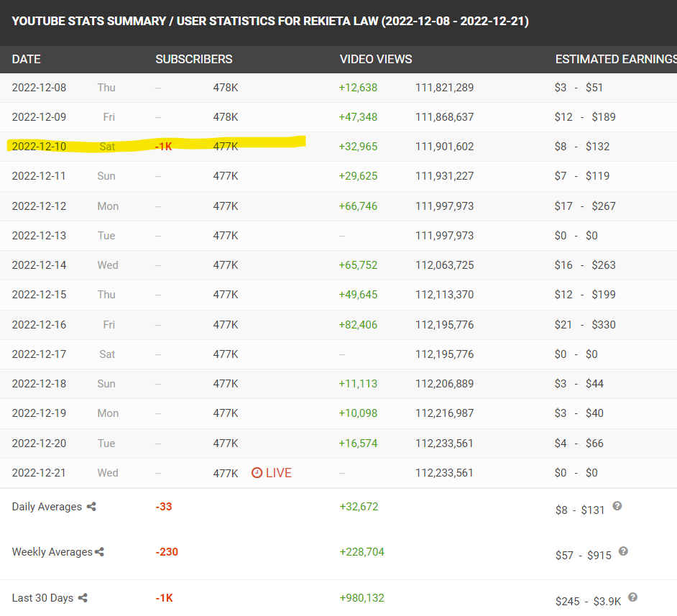Click the ESTIMATED EARNINGS column header

(x=616, y=59)
